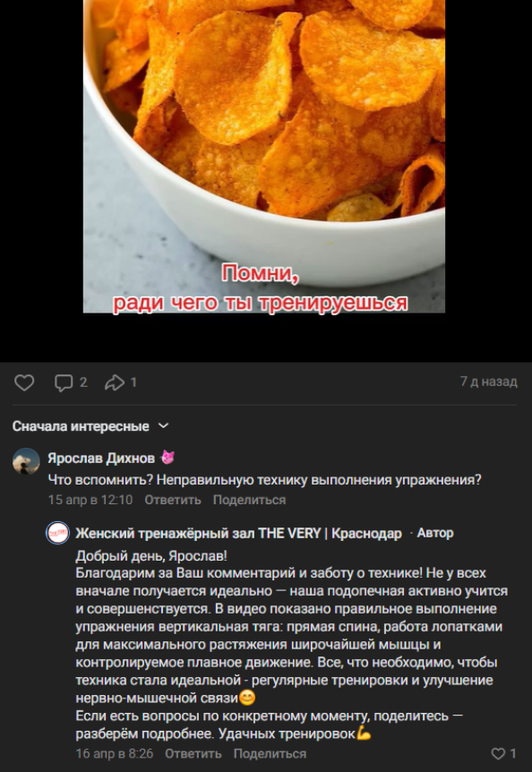Open Женский тренажёрный зал THE VERY page link
Screen dimensions: 532x772
(x=239, y=533)
